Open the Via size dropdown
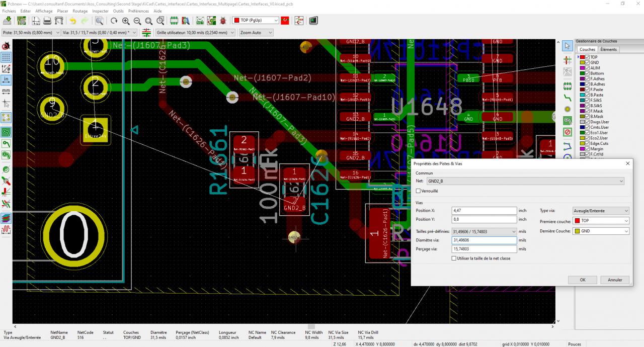644x347 pixels. pyautogui.click(x=100, y=33)
